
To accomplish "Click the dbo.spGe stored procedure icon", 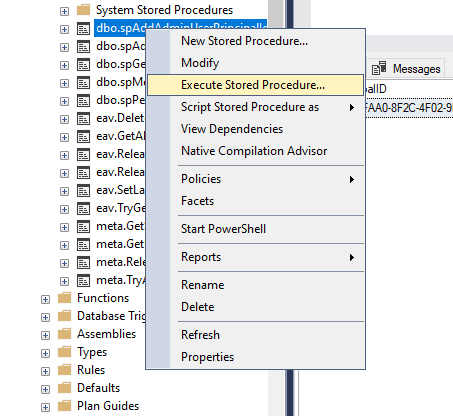I will pyautogui.click(x=83, y=65).
